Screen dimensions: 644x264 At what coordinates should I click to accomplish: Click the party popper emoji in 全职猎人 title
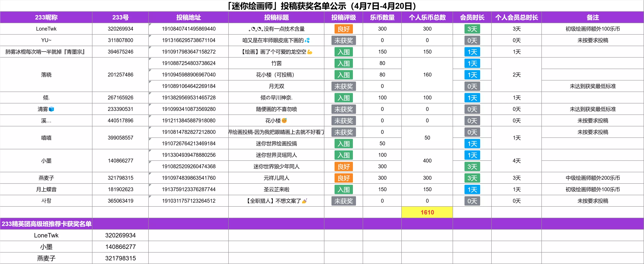pyautogui.click(x=304, y=201)
